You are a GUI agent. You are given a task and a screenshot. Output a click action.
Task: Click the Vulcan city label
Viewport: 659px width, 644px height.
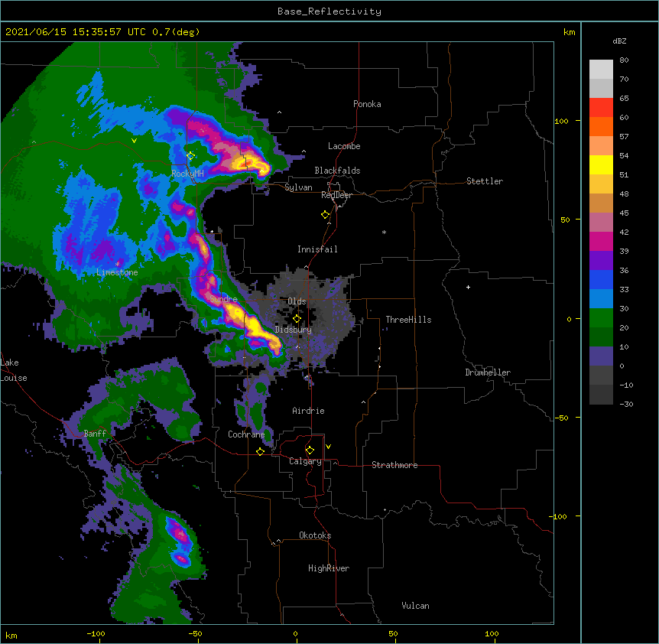tap(415, 606)
